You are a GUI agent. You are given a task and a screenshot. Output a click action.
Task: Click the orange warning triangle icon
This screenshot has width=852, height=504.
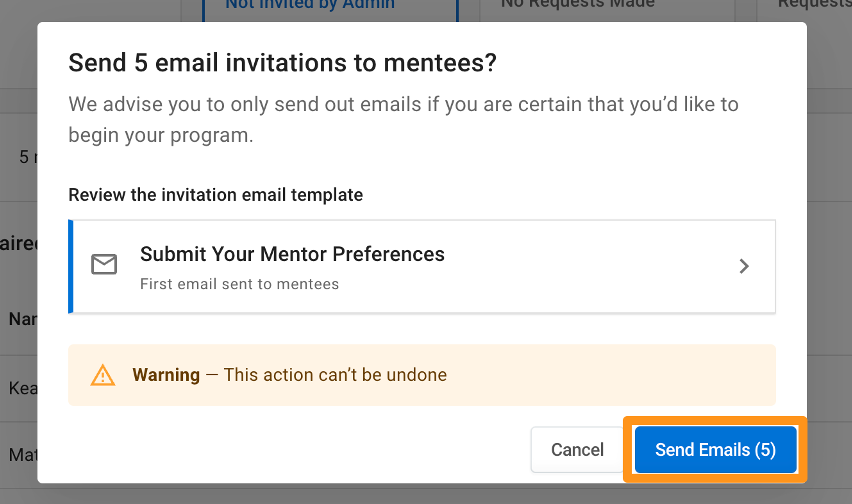tap(103, 375)
